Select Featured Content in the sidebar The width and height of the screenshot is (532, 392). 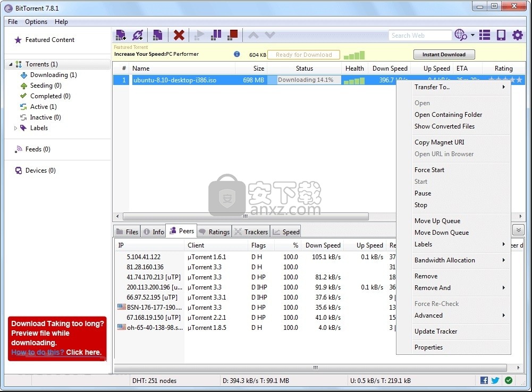pyautogui.click(x=49, y=40)
